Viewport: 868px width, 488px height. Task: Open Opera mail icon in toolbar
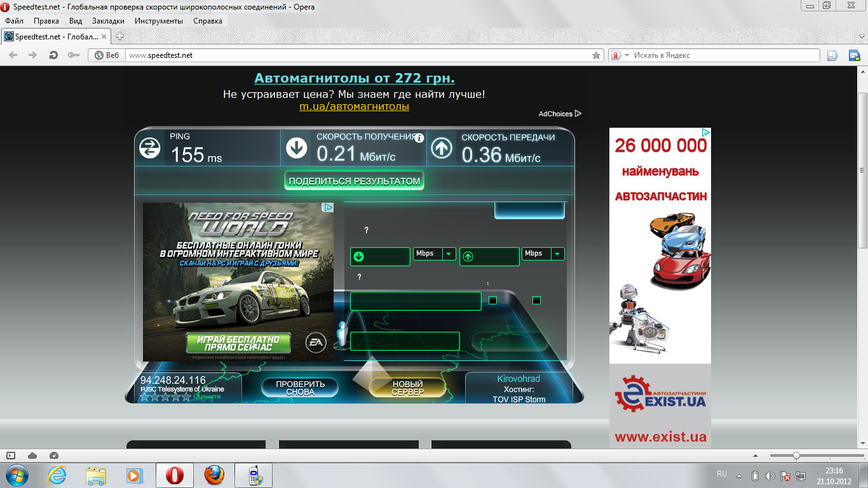tap(855, 55)
